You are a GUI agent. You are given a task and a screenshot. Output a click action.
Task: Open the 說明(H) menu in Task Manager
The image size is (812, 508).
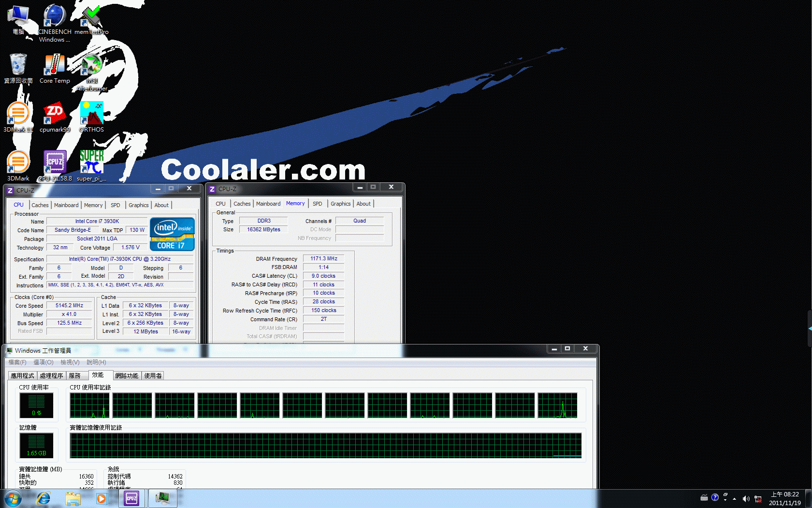pos(97,362)
